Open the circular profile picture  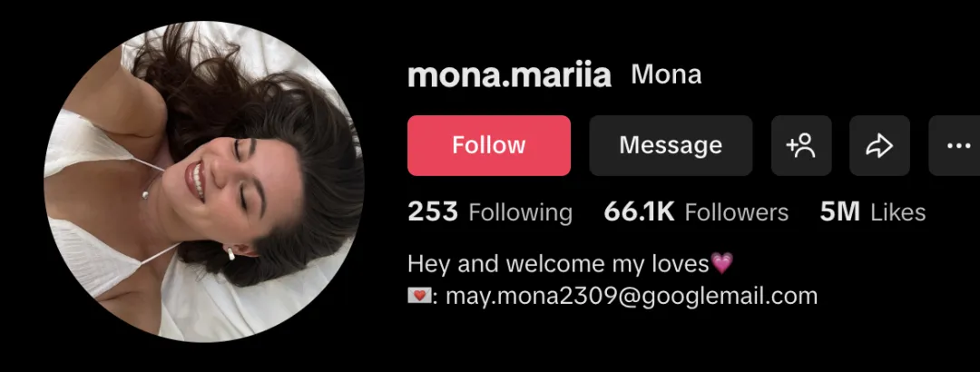204,181
